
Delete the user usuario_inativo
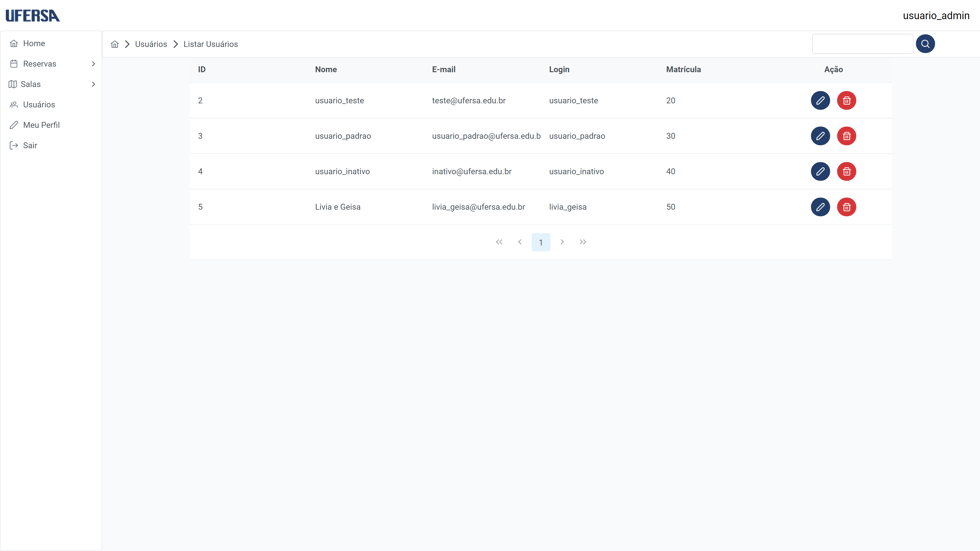(x=847, y=171)
